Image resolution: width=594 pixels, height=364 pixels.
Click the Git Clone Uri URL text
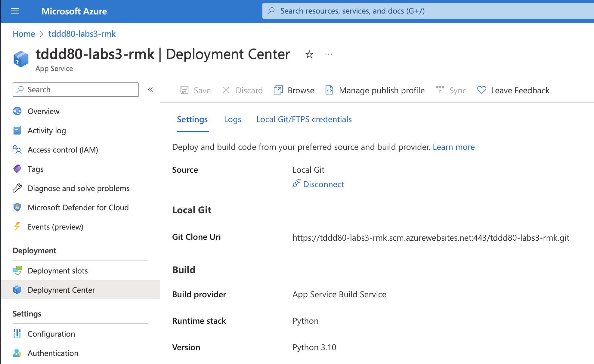[x=431, y=238]
